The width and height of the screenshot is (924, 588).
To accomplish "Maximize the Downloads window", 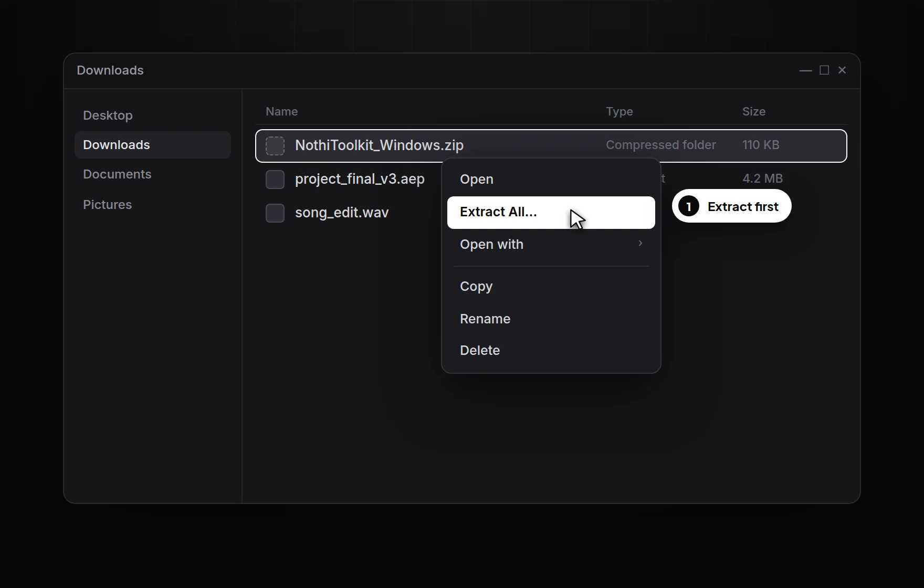I will [x=824, y=70].
